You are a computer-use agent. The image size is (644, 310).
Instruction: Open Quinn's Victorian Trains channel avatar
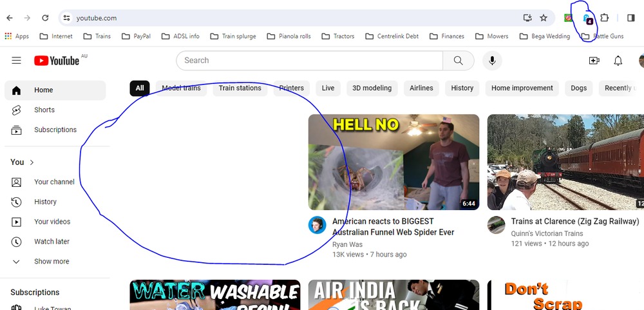point(496,226)
